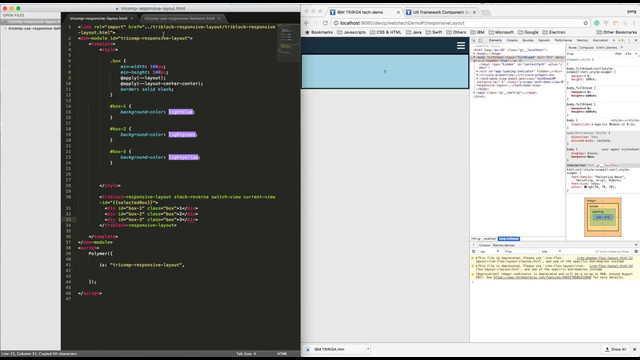Open the console log level Info dropdown
The image size is (640, 360).
tap(551, 251)
